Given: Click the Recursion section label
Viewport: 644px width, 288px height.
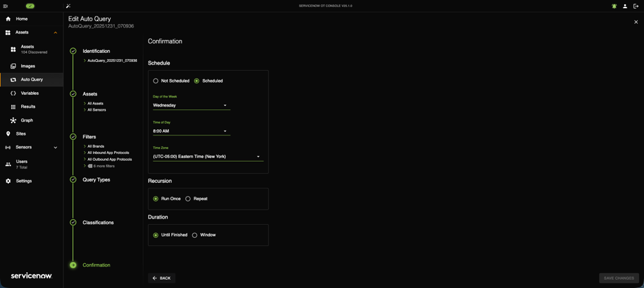Looking at the screenshot, I should coord(160,181).
